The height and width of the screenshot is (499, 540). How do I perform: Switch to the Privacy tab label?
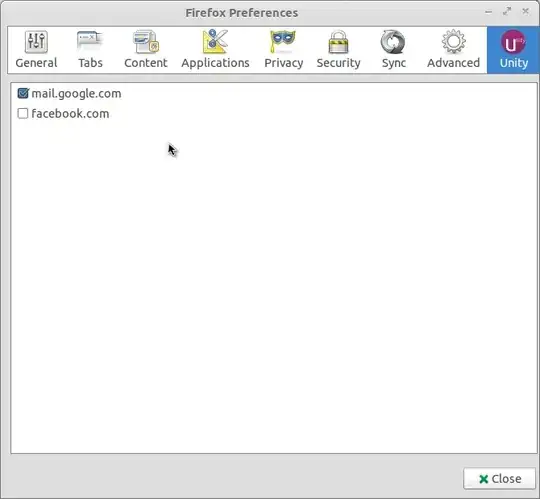point(283,63)
